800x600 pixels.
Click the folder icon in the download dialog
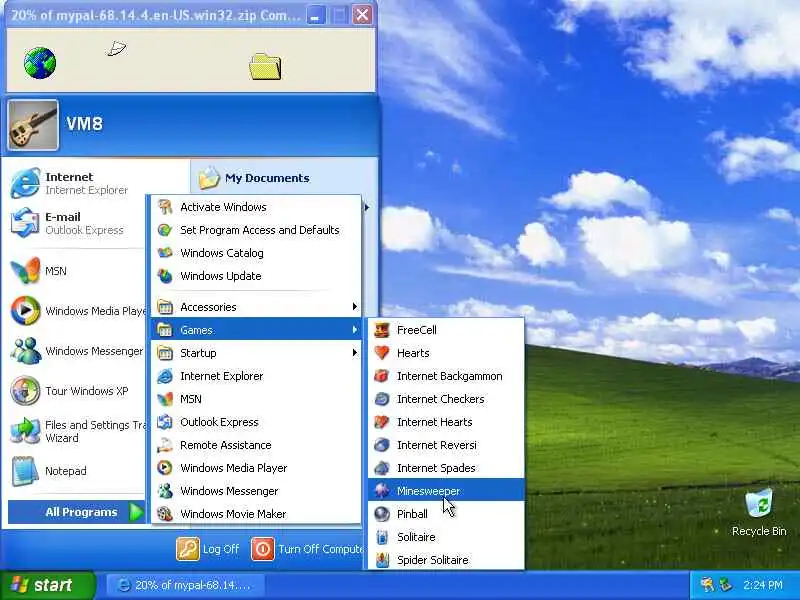(x=265, y=66)
